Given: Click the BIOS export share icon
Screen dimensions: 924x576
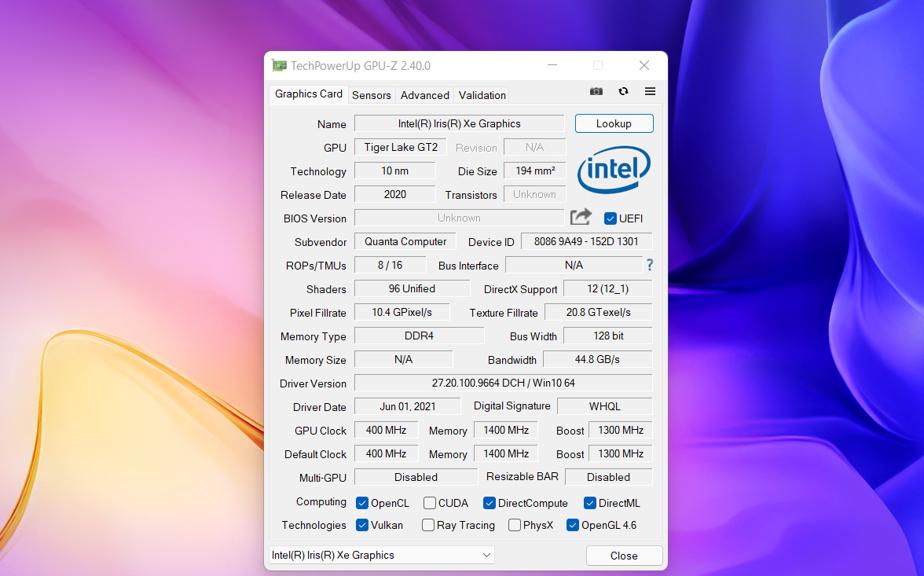Looking at the screenshot, I should tap(581, 217).
